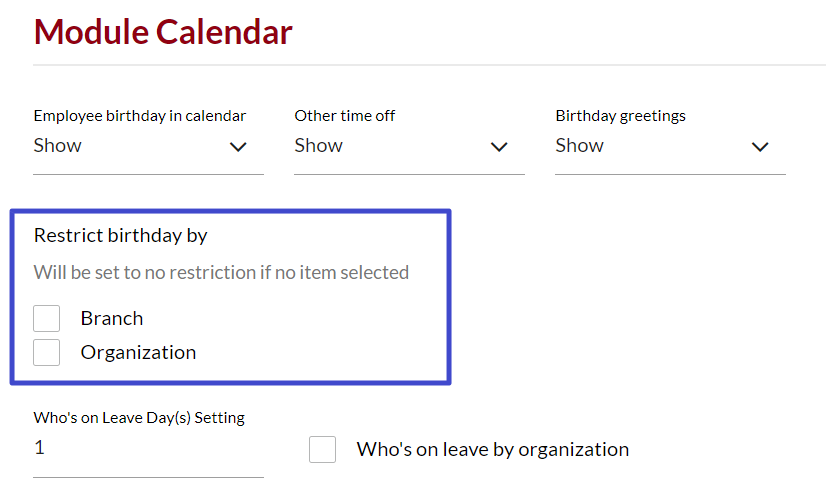The height and width of the screenshot is (502, 826).
Task: Enable the Organization checkbox
Action: point(46,352)
